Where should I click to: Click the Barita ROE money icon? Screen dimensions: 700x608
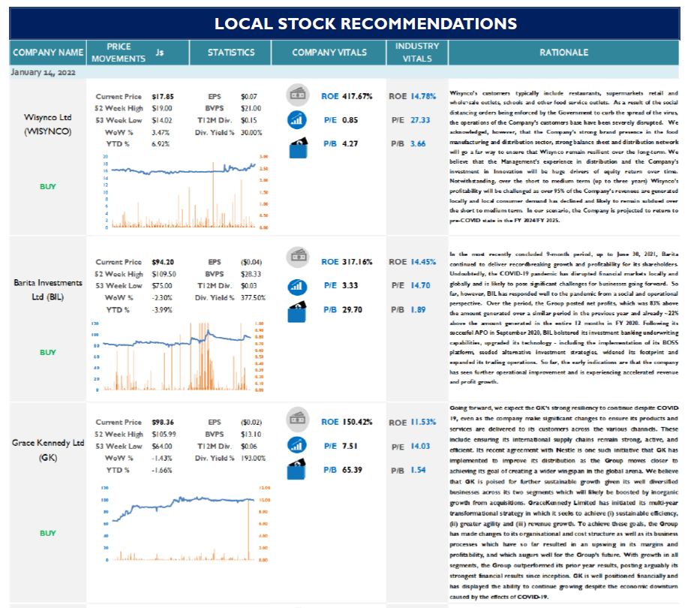pos(297,257)
